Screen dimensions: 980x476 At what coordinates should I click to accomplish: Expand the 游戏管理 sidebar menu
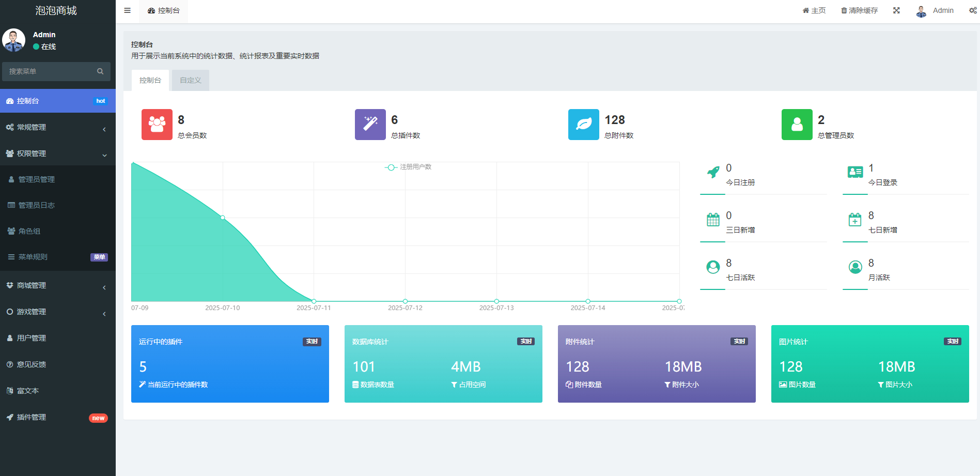click(x=58, y=312)
